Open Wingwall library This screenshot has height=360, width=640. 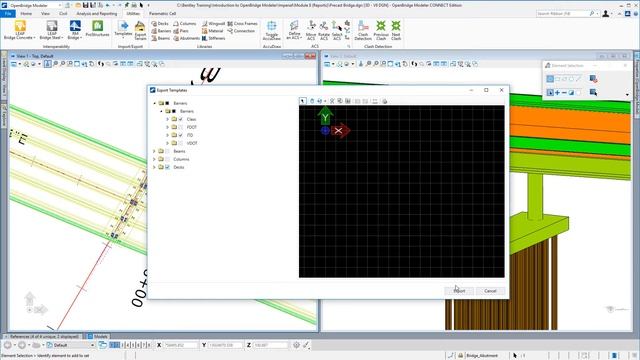pyautogui.click(x=213, y=24)
